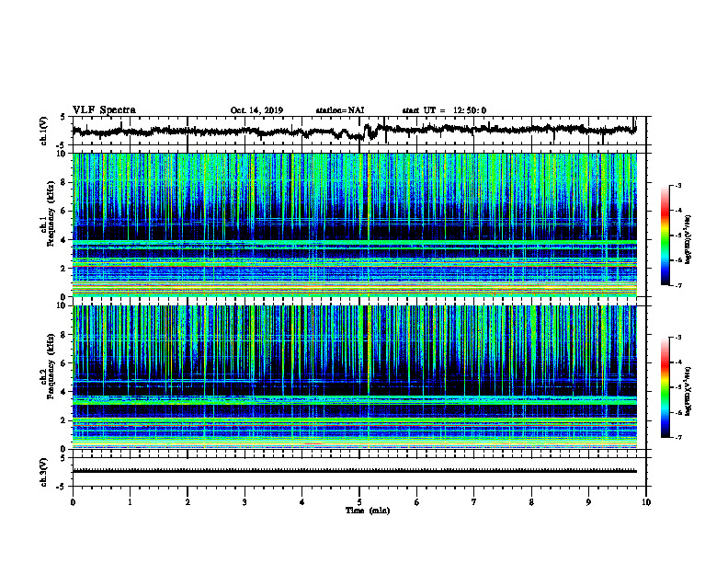This screenshot has width=728, height=563.
Task: Click the "5" tick on ch.1(V) axis
Action: click(x=63, y=117)
